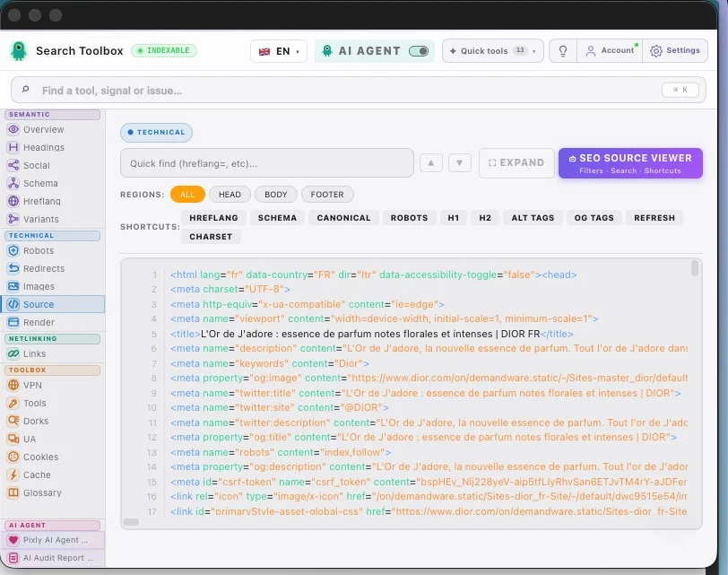Jump to REFRESH shortcut

tap(654, 218)
